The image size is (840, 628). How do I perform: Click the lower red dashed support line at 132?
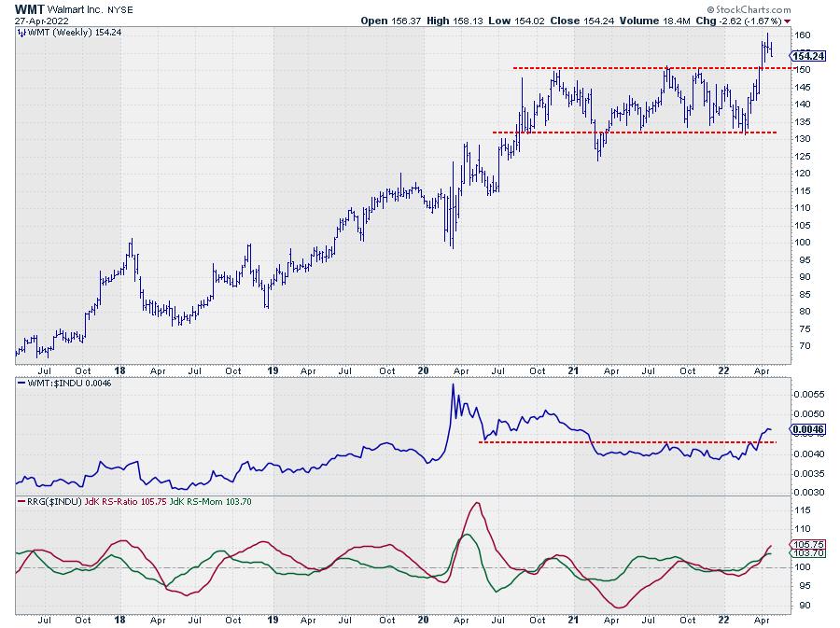click(x=635, y=133)
